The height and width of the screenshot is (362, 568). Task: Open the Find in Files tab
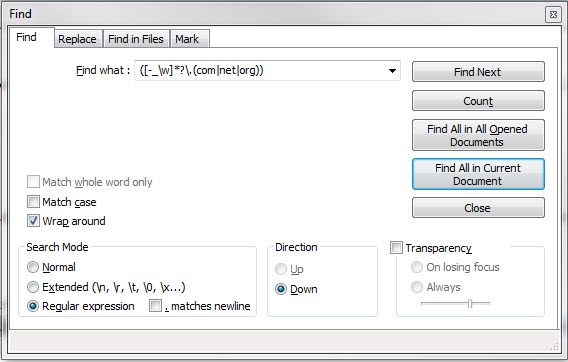(136, 39)
